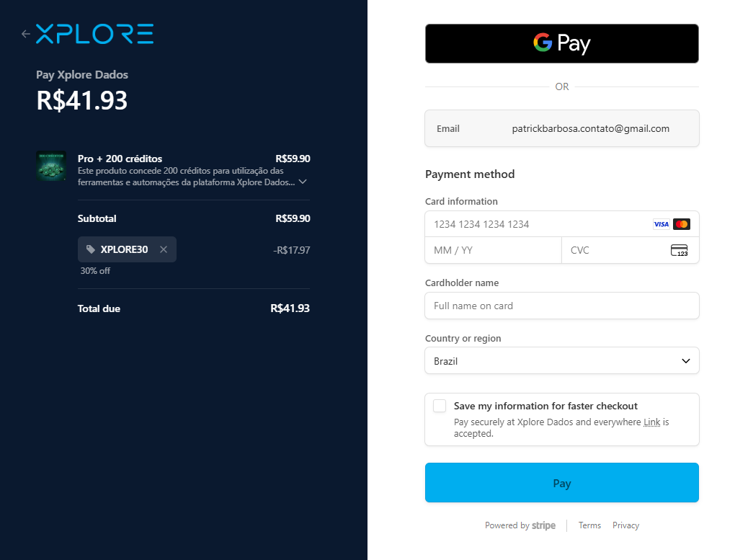Viewport: 735px width, 560px height.
Task: Open the Link hyperlink
Action: point(651,422)
